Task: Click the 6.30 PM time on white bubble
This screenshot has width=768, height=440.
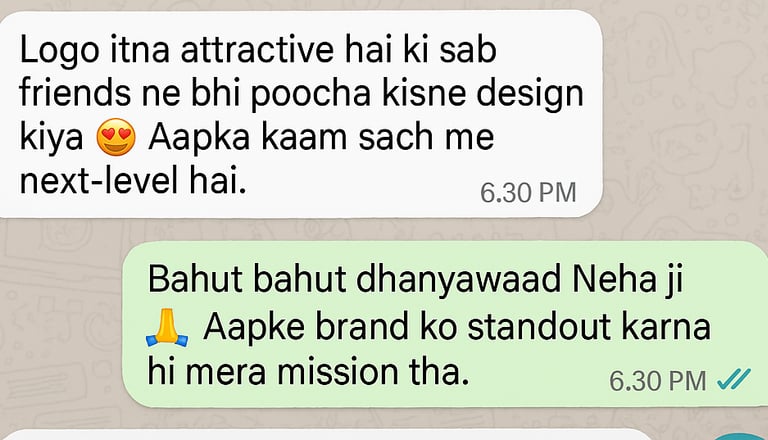Action: (528, 193)
